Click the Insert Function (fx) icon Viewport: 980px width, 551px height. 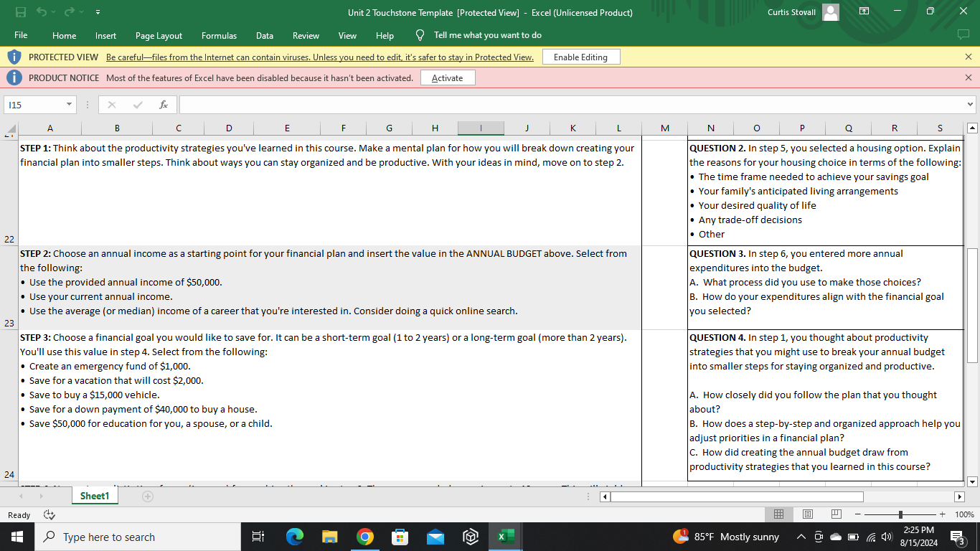click(x=164, y=105)
